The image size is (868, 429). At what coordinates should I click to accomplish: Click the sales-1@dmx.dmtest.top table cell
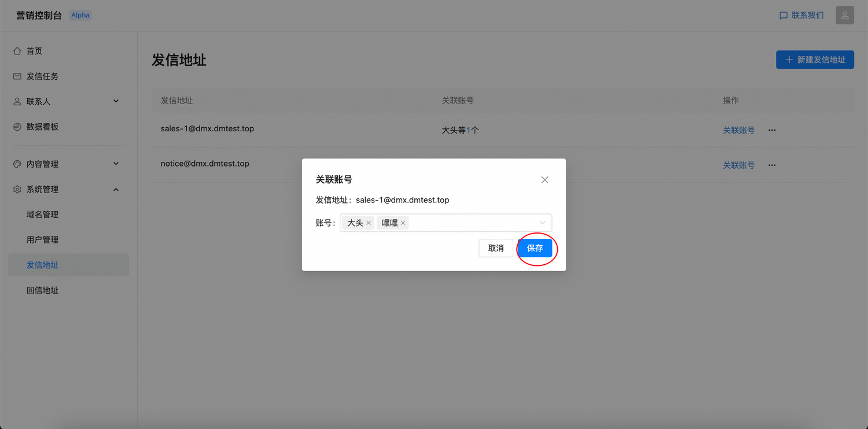[207, 128]
